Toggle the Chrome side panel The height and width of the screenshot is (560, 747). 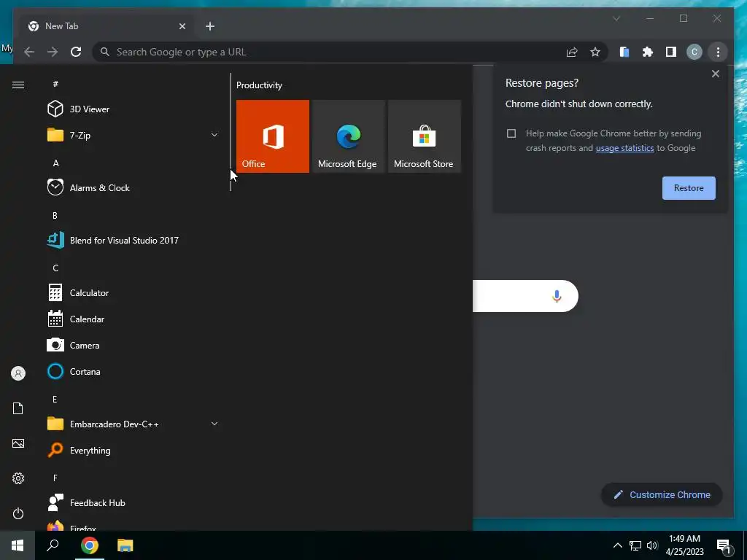tap(671, 52)
